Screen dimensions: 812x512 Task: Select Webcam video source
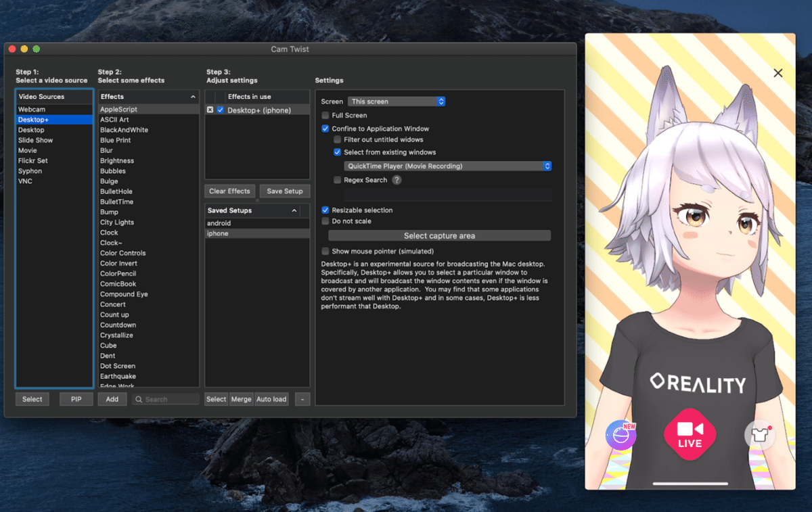tap(54, 110)
